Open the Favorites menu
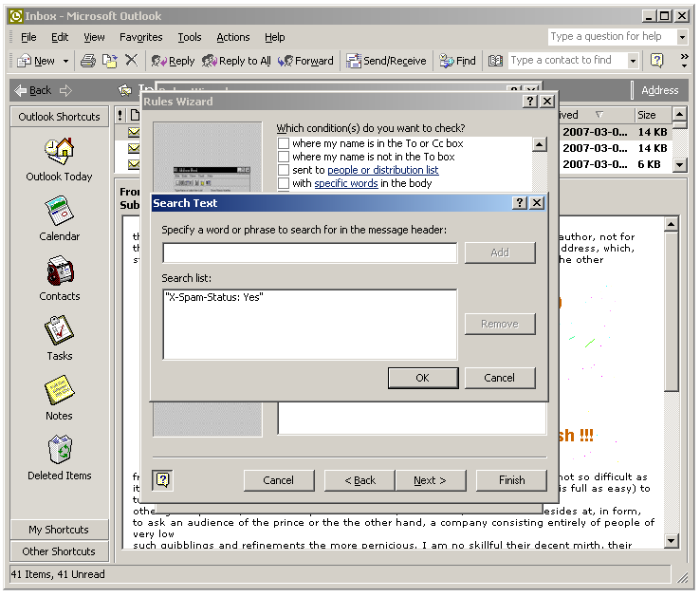This screenshot has height=597, width=700. [x=141, y=38]
